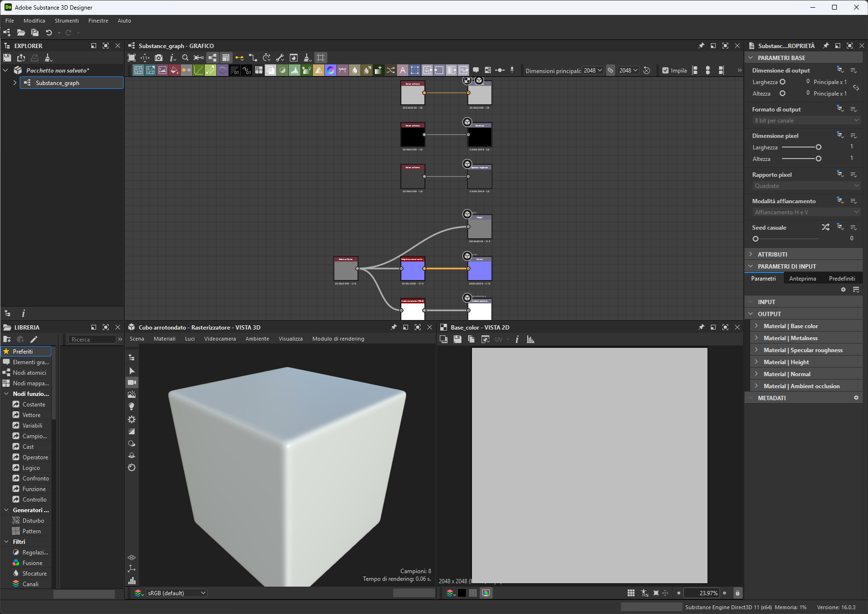This screenshot has width=868, height=614.
Task: Click the magnifier search icon in graph toolbar
Action: [x=185, y=58]
